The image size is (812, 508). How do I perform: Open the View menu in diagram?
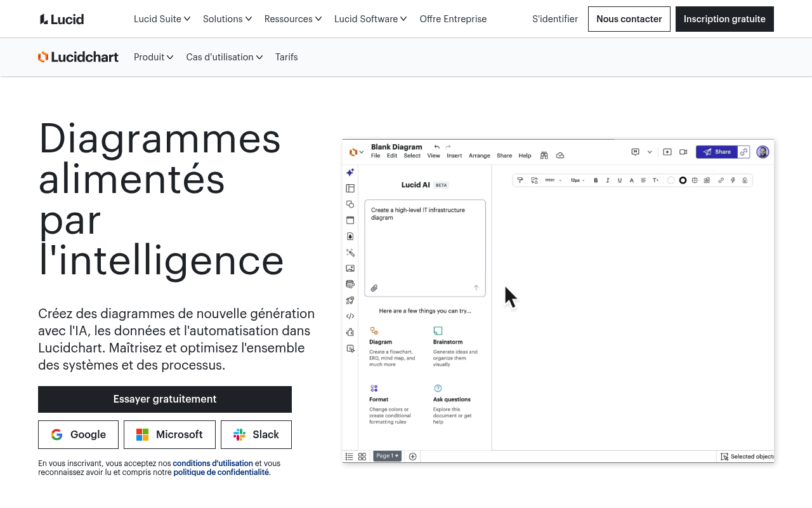(x=433, y=156)
